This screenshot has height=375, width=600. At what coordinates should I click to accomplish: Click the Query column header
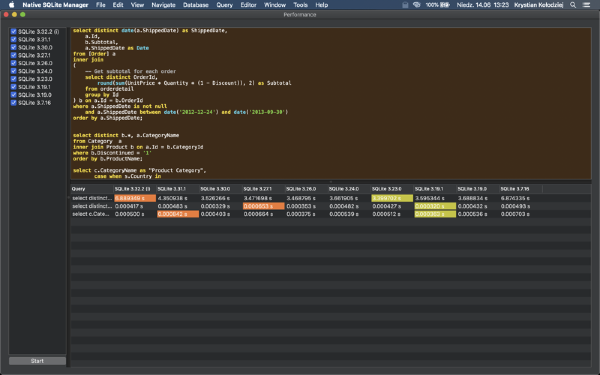click(92, 189)
